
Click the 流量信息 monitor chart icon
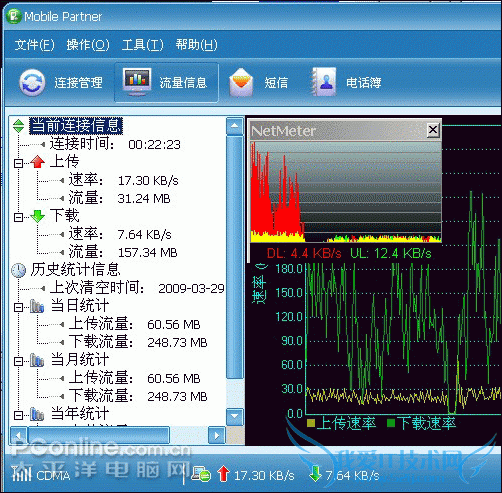[x=137, y=82]
